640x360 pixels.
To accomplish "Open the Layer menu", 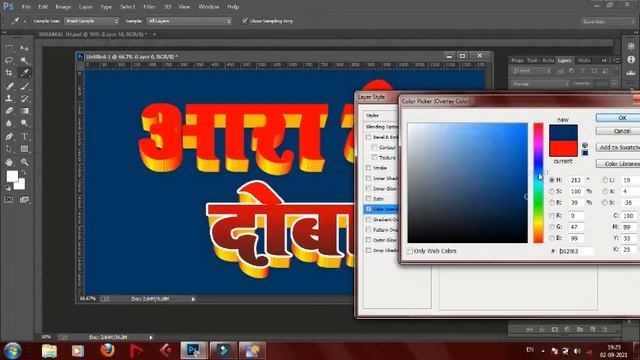I will click(x=85, y=7).
